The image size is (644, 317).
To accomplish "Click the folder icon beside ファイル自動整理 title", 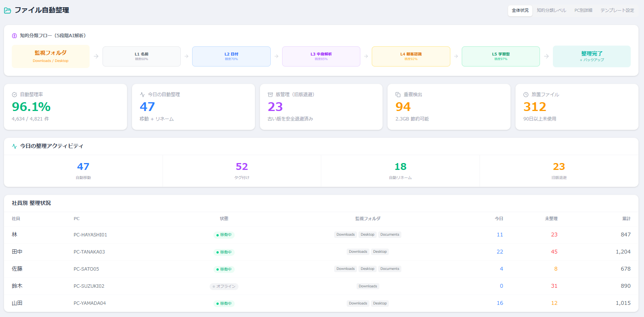I will [8, 11].
